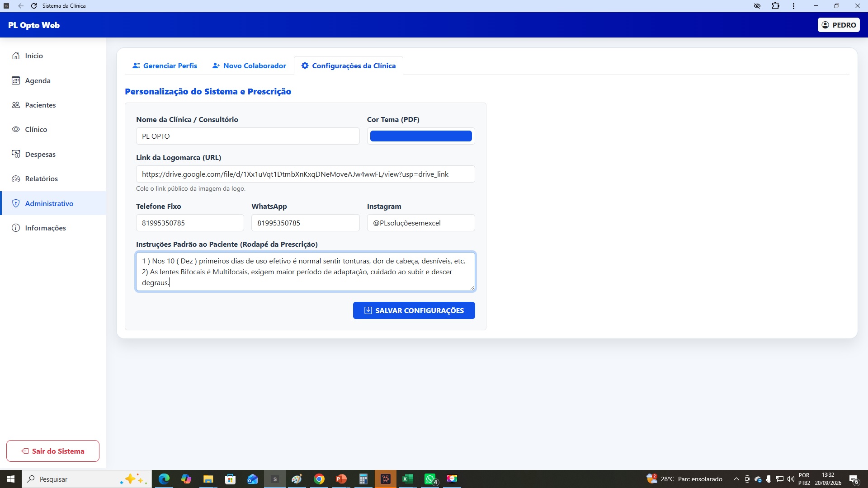Click SALVAR CONFIGURAÇÕES button

(414, 310)
